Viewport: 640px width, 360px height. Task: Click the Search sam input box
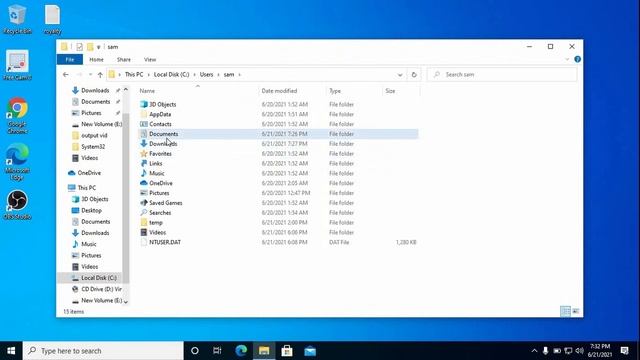502,75
